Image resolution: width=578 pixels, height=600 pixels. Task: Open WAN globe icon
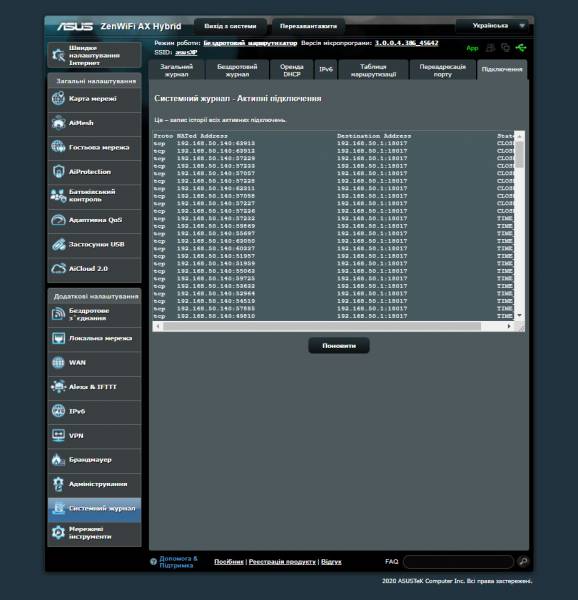[59, 362]
